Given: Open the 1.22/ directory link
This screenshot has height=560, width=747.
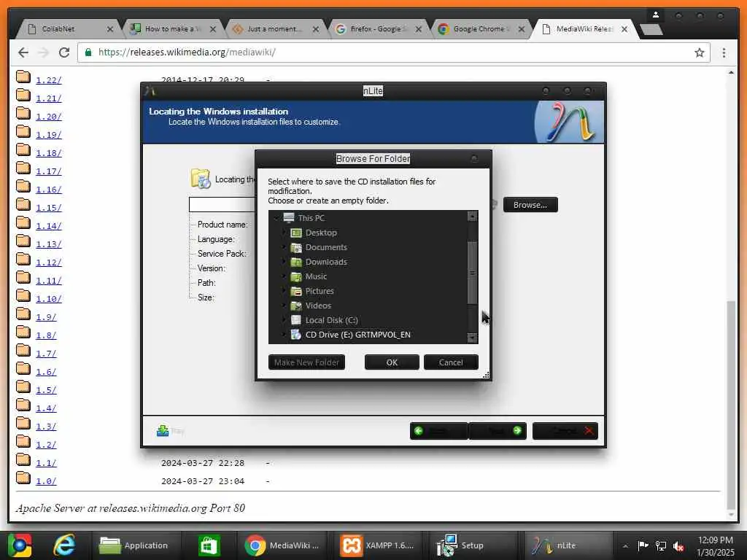Looking at the screenshot, I should pyautogui.click(x=49, y=80).
